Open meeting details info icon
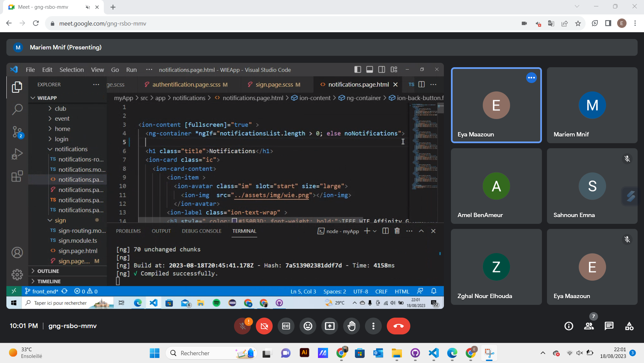The image size is (644, 363). [x=568, y=326]
